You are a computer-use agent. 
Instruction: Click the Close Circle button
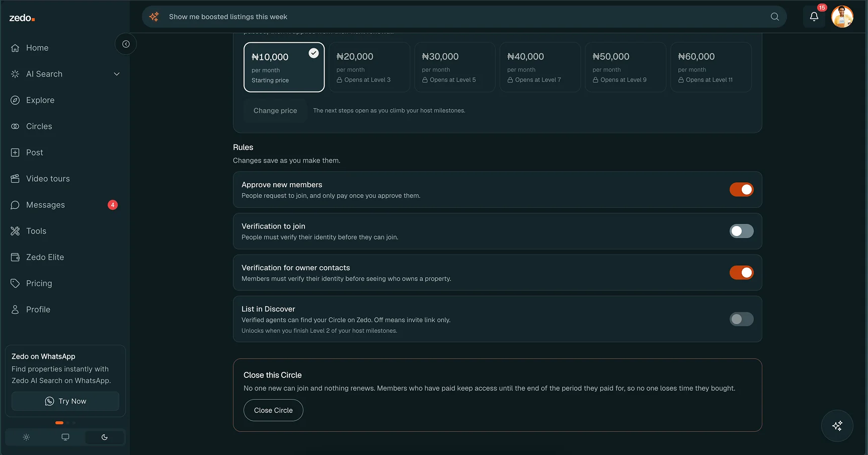(273, 410)
